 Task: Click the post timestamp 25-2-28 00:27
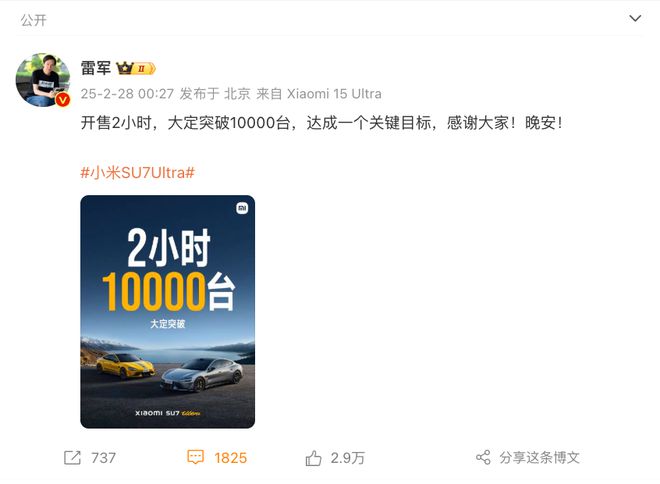point(127,93)
